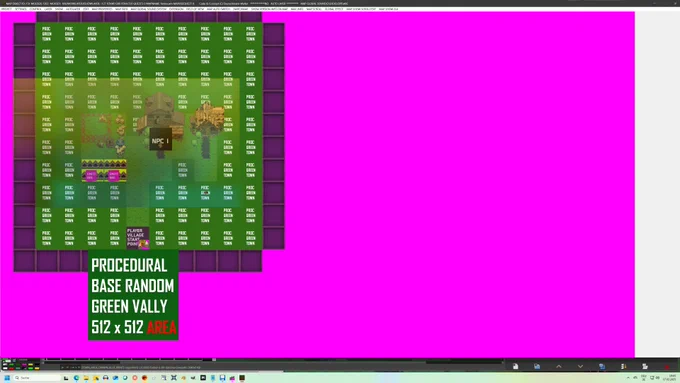The height and width of the screenshot is (383, 680).
Task: Open the SETTINGS menu
Action: 20,9
